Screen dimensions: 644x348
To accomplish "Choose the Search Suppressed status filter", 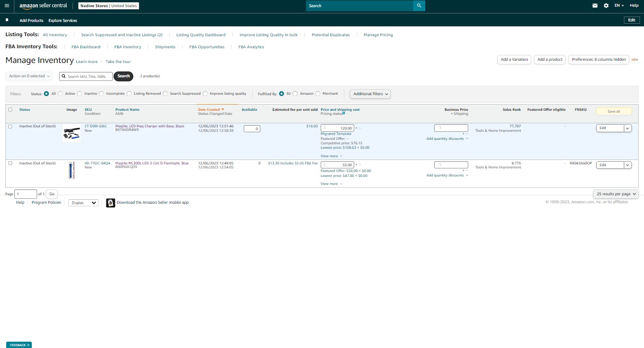I will coord(165,94).
